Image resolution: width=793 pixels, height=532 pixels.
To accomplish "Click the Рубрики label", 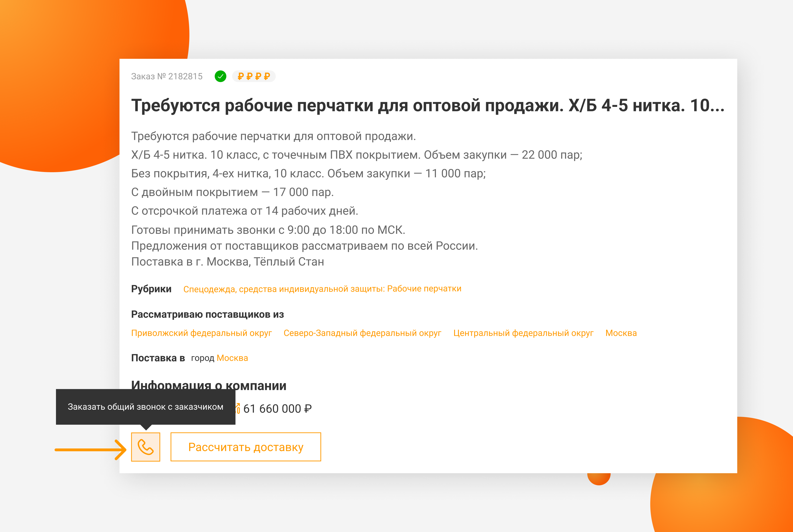I will click(x=151, y=289).
